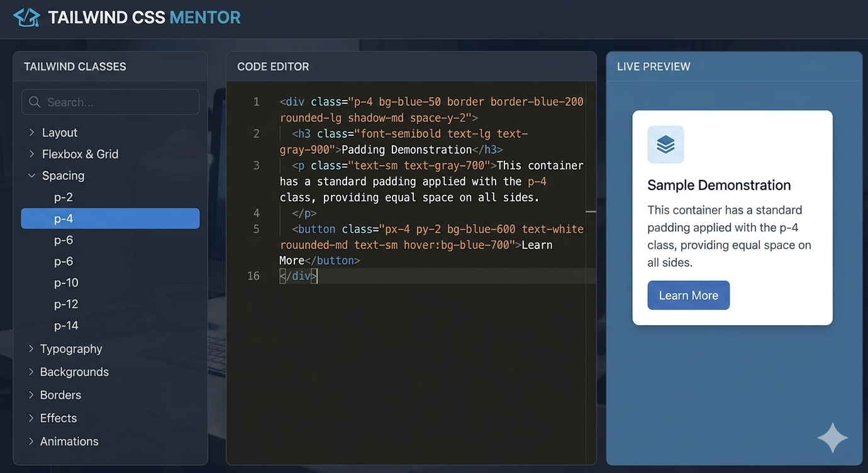Choose the p-14 spacing class
Viewport: 868px width, 473px height.
tap(66, 325)
